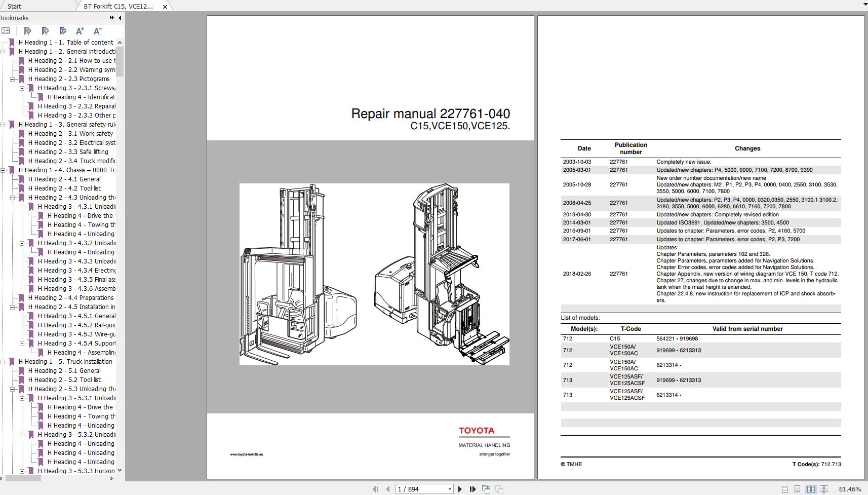Open bookmark '4.5.2 Rail-guide'
Screen dimensions: 868x495
[x=76, y=325]
